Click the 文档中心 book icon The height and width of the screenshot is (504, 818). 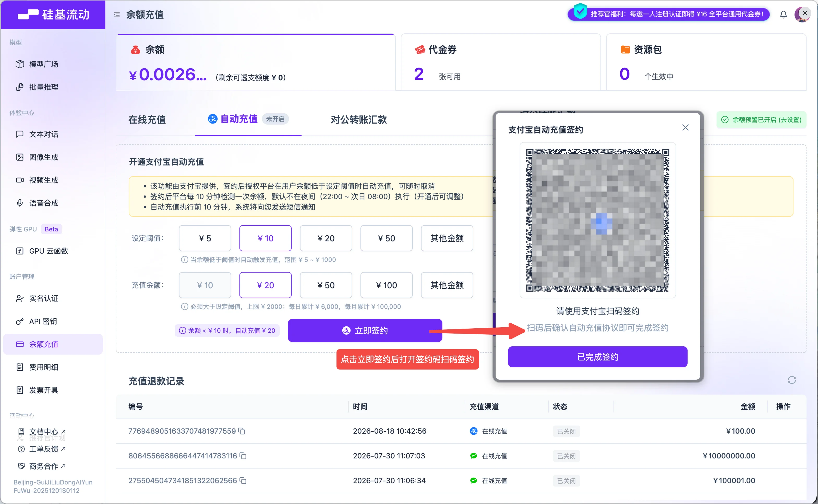pos(21,432)
